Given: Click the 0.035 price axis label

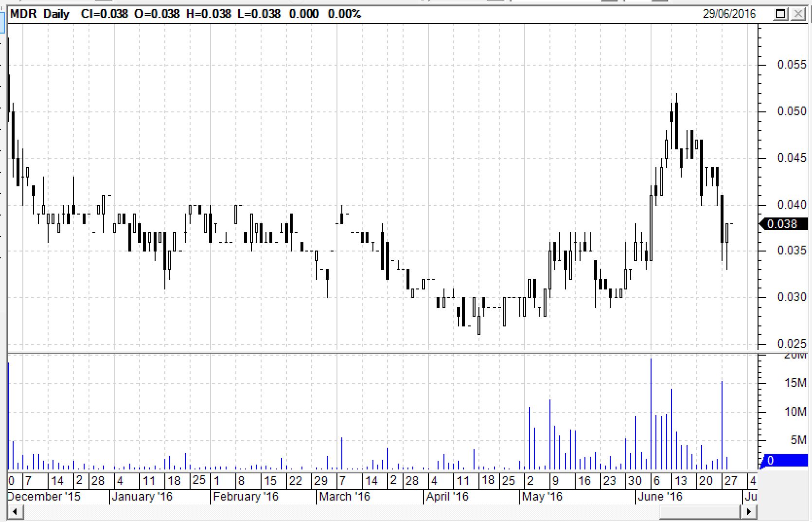Looking at the screenshot, I should (x=792, y=251).
